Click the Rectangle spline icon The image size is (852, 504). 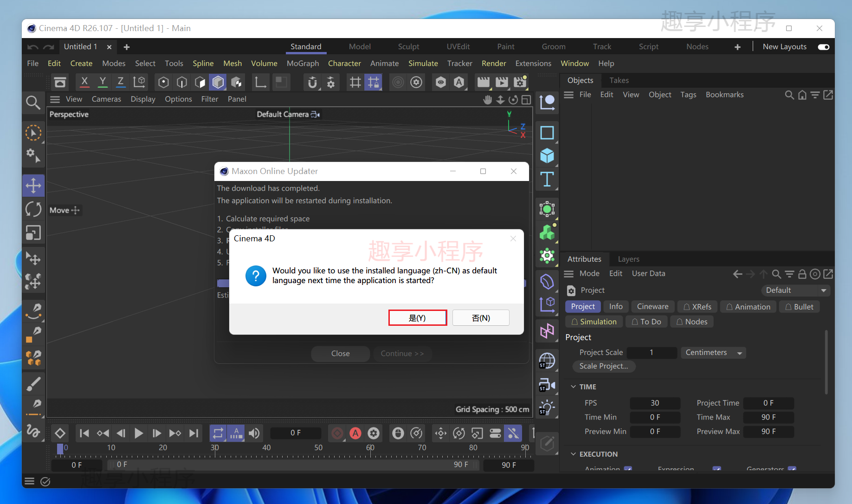547,133
